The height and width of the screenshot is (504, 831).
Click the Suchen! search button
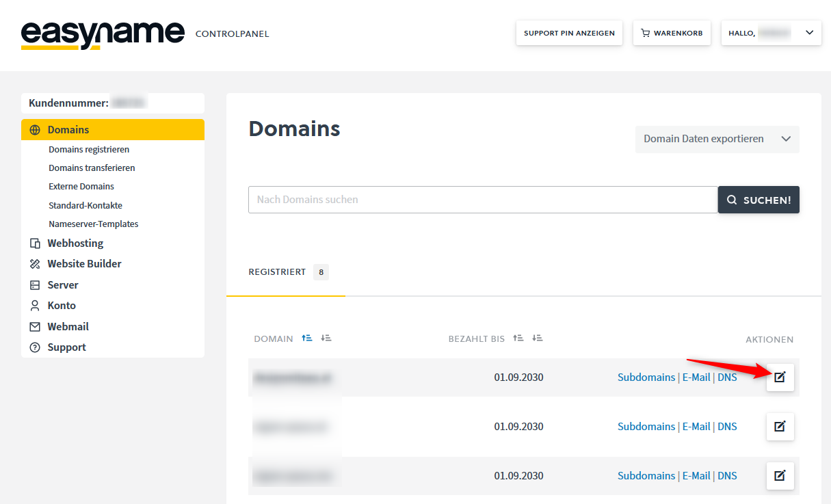tap(759, 200)
